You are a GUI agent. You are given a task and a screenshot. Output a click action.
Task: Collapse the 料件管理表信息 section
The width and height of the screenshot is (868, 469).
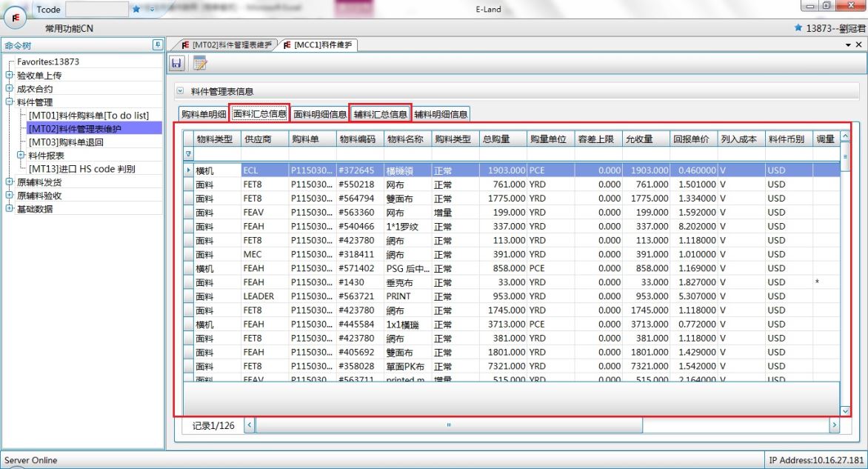pyautogui.click(x=180, y=92)
